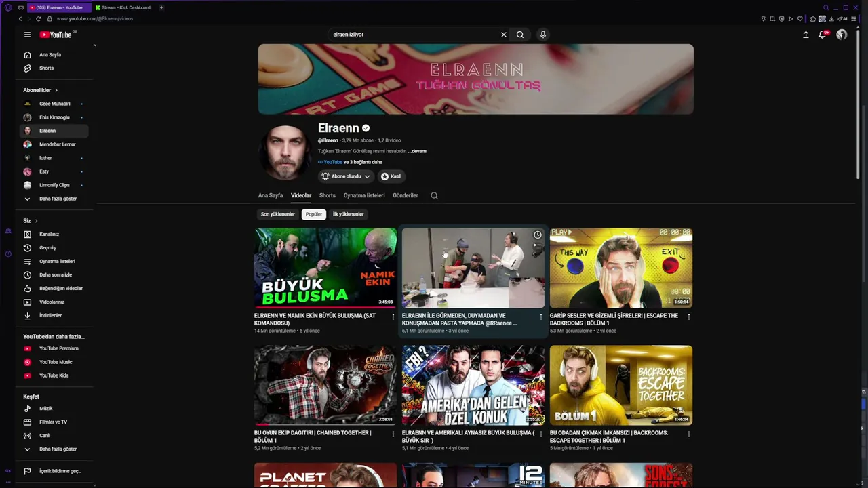Sort videos by İlk yüklenenler

(349, 214)
